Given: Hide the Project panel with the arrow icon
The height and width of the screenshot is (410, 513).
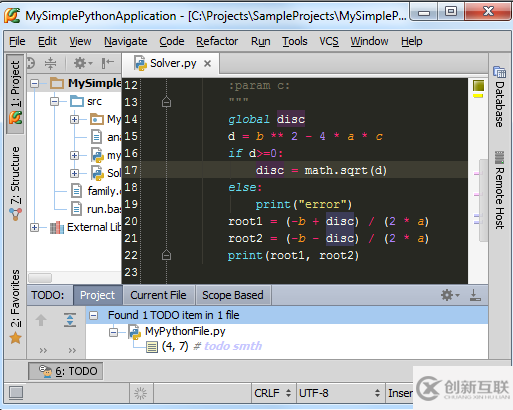Looking at the screenshot, I should pos(108,63).
